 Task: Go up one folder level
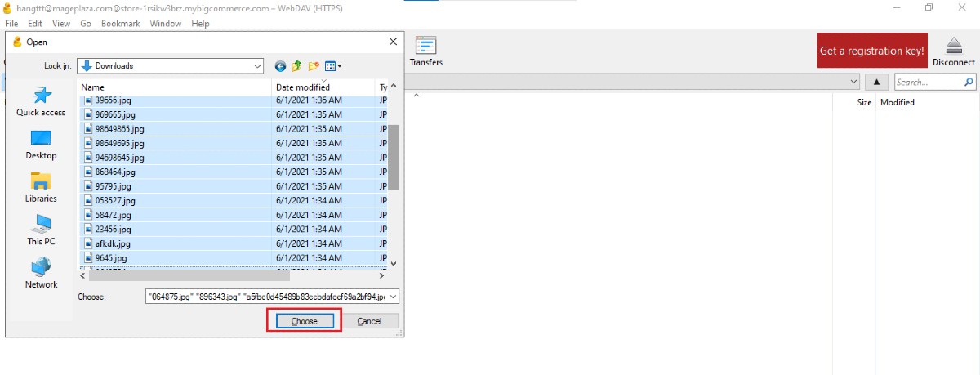(297, 66)
